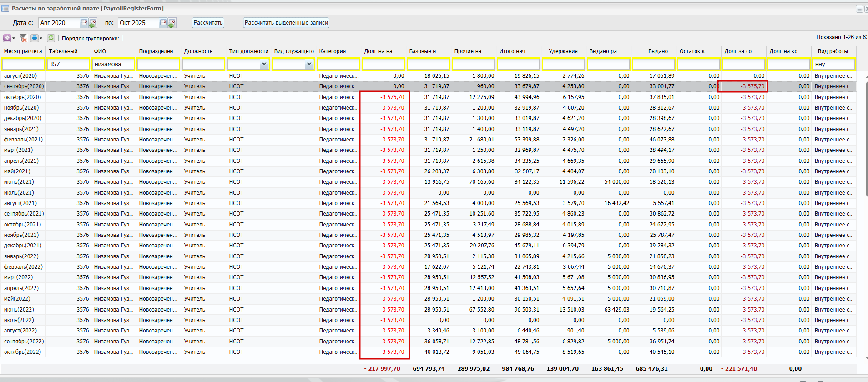The height and width of the screenshot is (382, 868).
Task: Click the arrow-calendar icon beside Авг 2020
Action: tap(93, 23)
